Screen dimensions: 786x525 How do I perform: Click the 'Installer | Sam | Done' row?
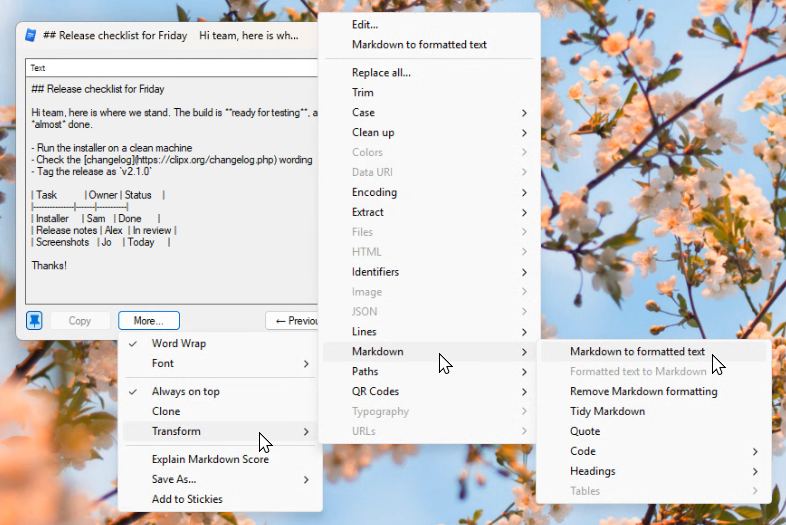(x=96, y=219)
